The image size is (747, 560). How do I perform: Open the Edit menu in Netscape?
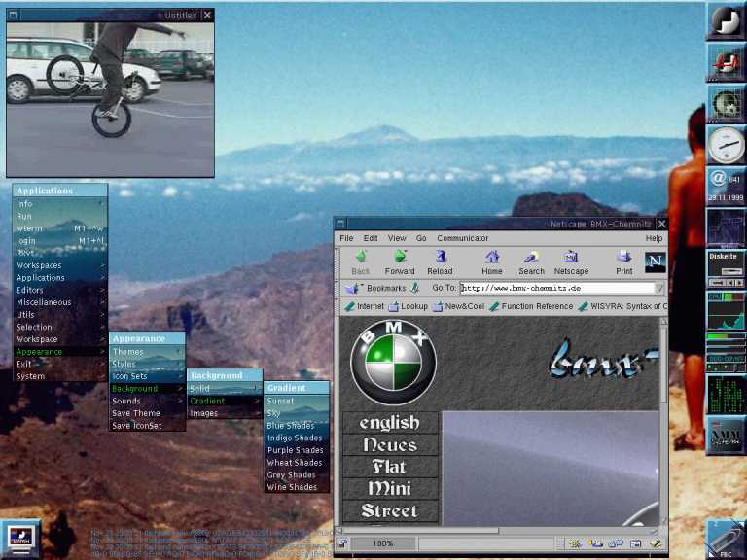tap(371, 238)
